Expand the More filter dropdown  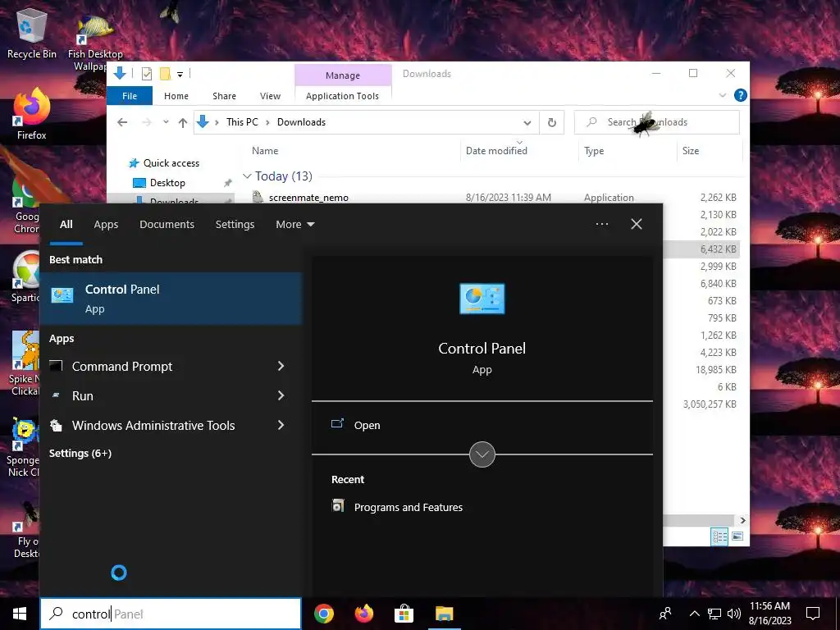[x=294, y=225]
